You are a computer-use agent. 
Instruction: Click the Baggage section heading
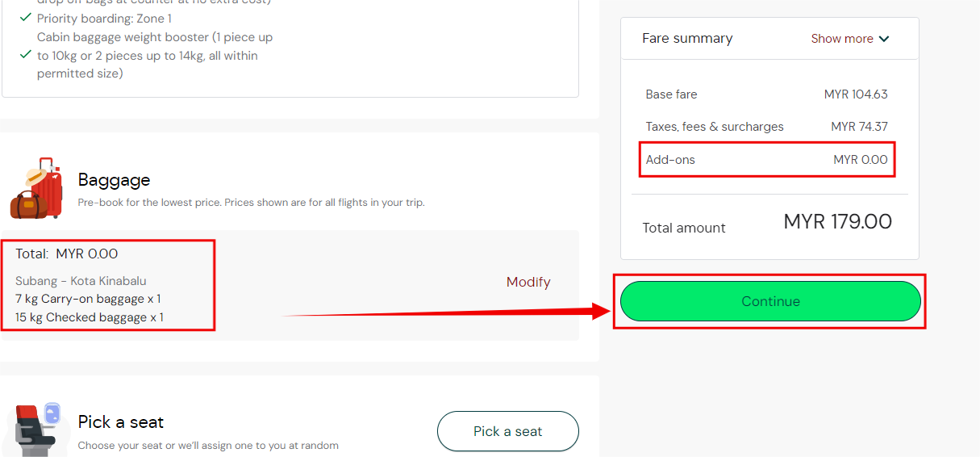click(x=114, y=180)
